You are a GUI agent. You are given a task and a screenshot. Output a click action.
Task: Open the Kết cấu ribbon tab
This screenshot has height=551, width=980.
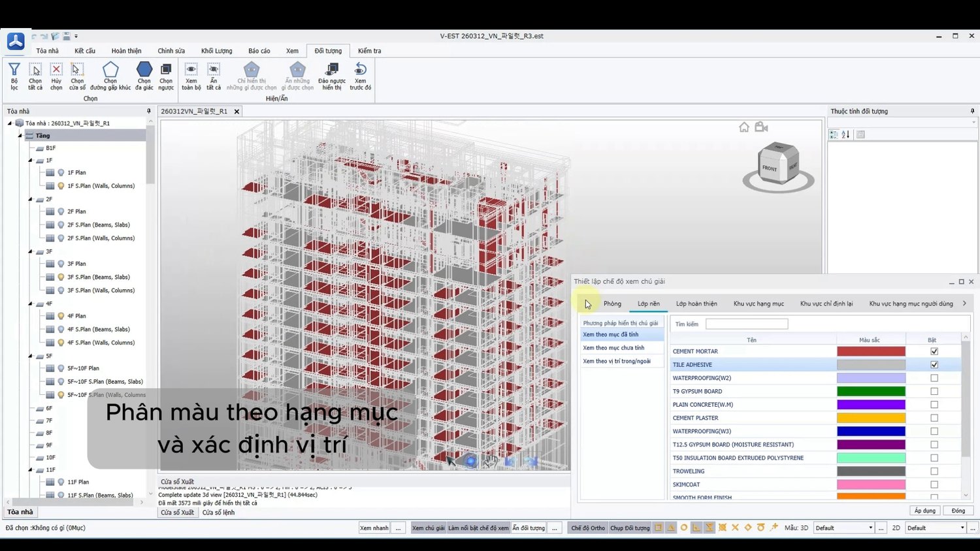(85, 51)
